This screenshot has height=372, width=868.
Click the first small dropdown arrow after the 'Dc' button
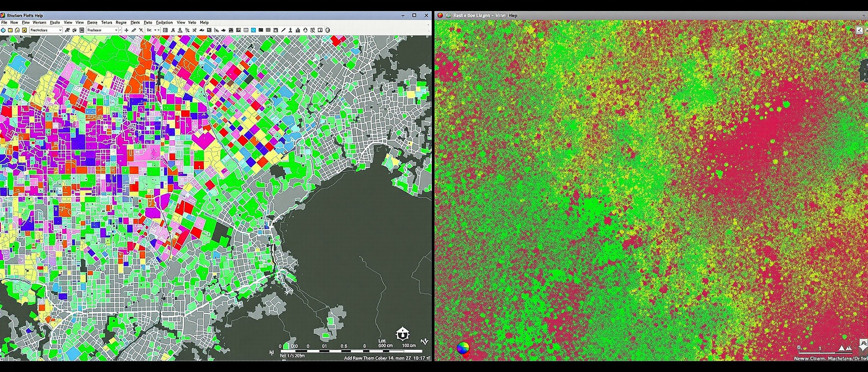click(x=155, y=30)
